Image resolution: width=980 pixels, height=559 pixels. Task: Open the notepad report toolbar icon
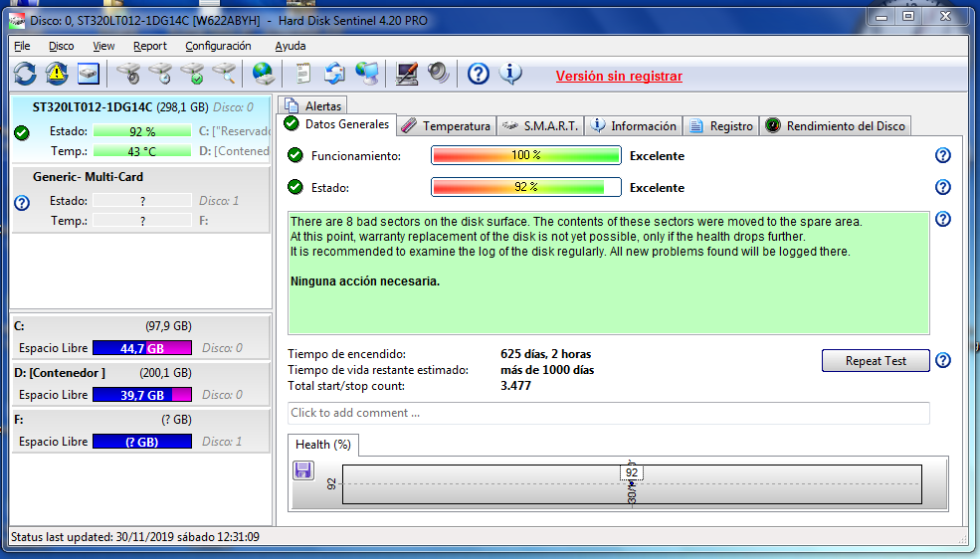pos(303,74)
